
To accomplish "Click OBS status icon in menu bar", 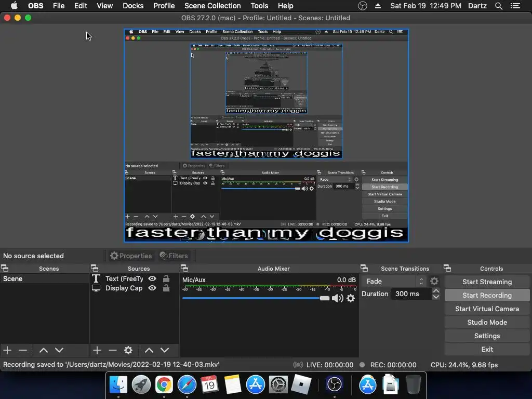I will click(x=362, y=6).
